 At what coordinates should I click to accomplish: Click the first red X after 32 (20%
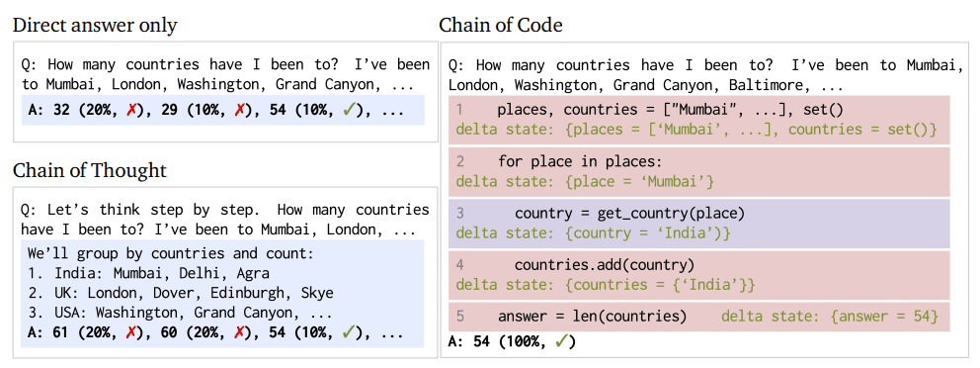pos(130,110)
